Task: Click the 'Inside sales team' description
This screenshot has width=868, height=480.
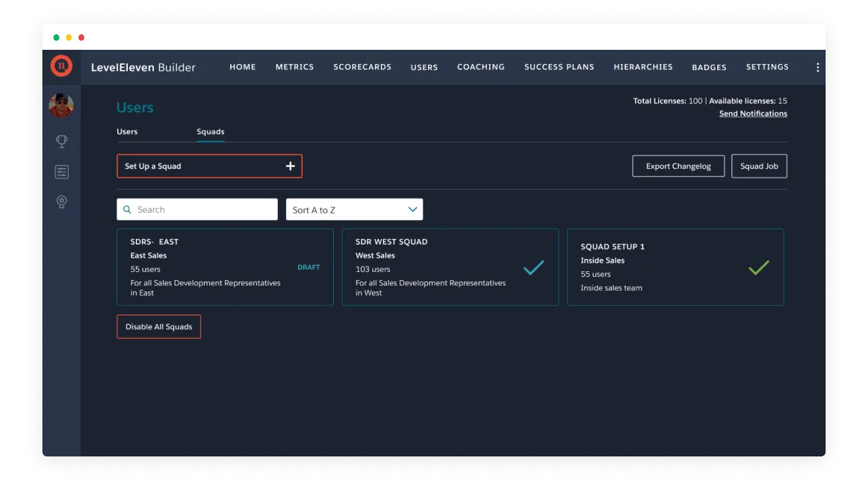Action: [612, 288]
